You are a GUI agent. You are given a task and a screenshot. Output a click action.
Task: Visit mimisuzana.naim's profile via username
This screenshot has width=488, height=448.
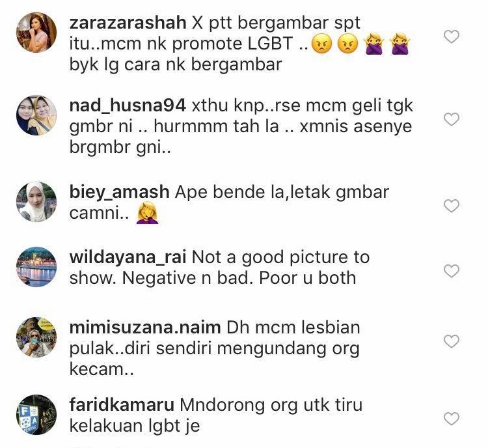click(x=145, y=328)
